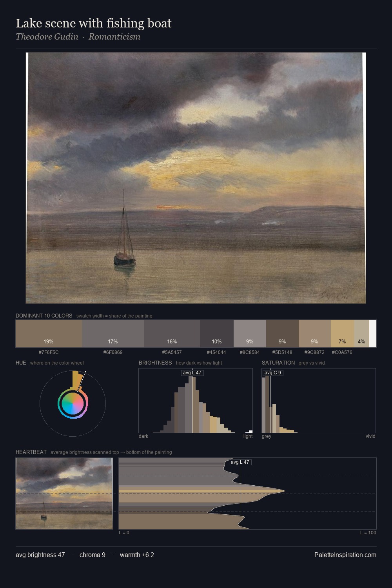Click the '#9C8872' hex code text
Viewport: 392px width, 588px height.
tap(314, 352)
